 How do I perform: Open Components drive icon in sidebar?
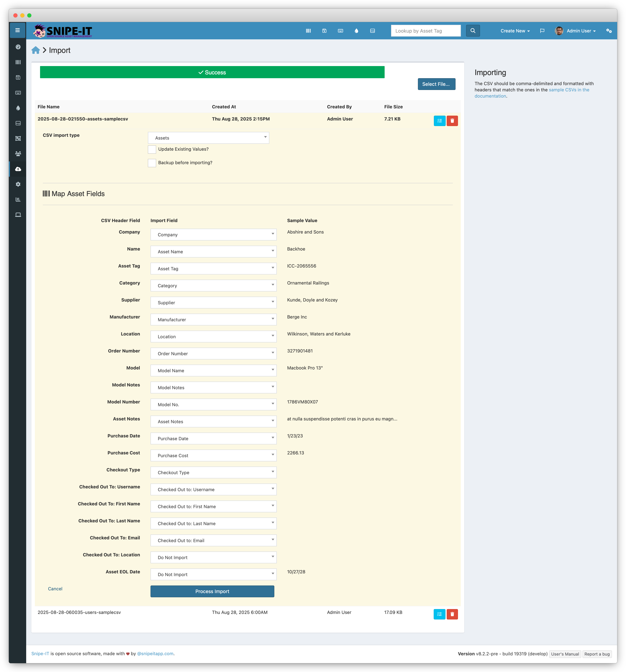(18, 123)
